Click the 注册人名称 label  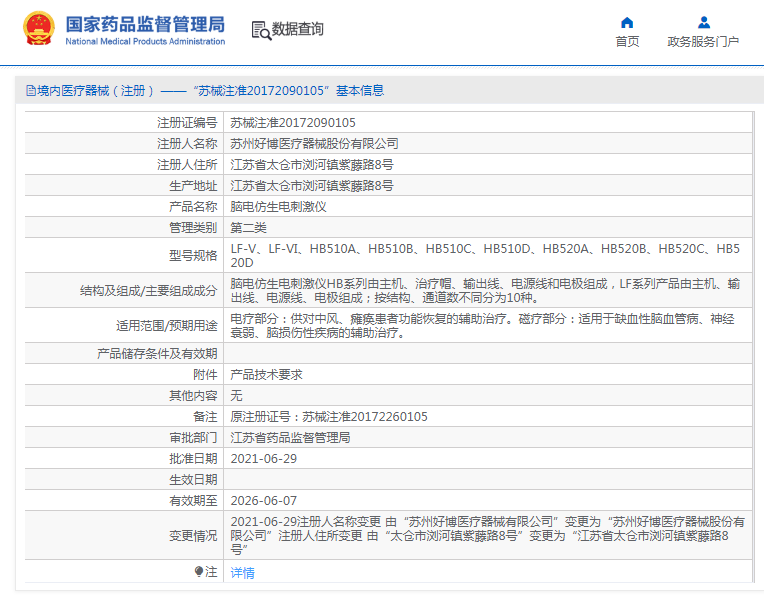coord(187,144)
